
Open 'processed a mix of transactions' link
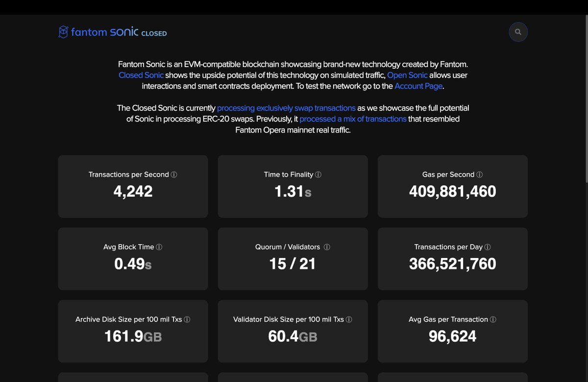353,119
